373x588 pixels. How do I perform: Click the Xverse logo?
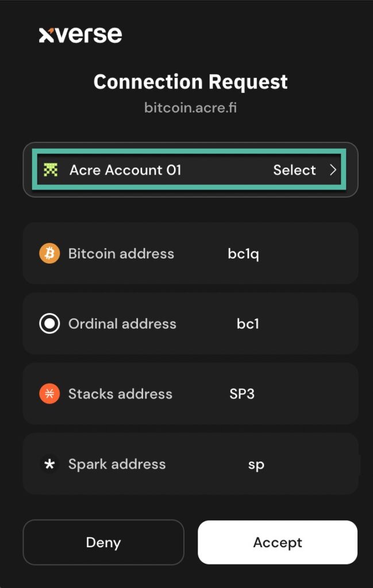pos(80,35)
